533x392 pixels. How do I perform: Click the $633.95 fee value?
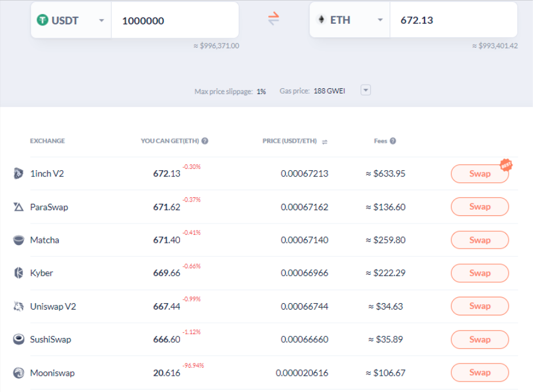click(x=386, y=174)
